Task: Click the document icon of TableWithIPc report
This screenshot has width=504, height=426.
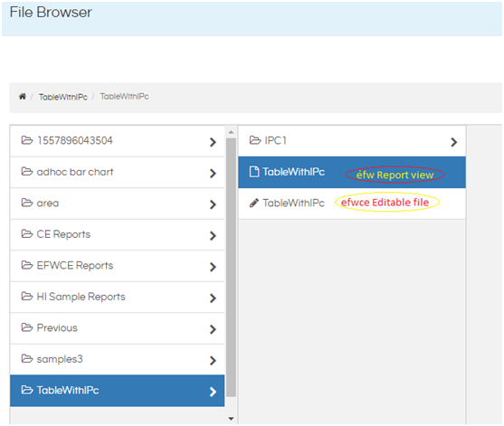Action: pyautogui.click(x=254, y=172)
